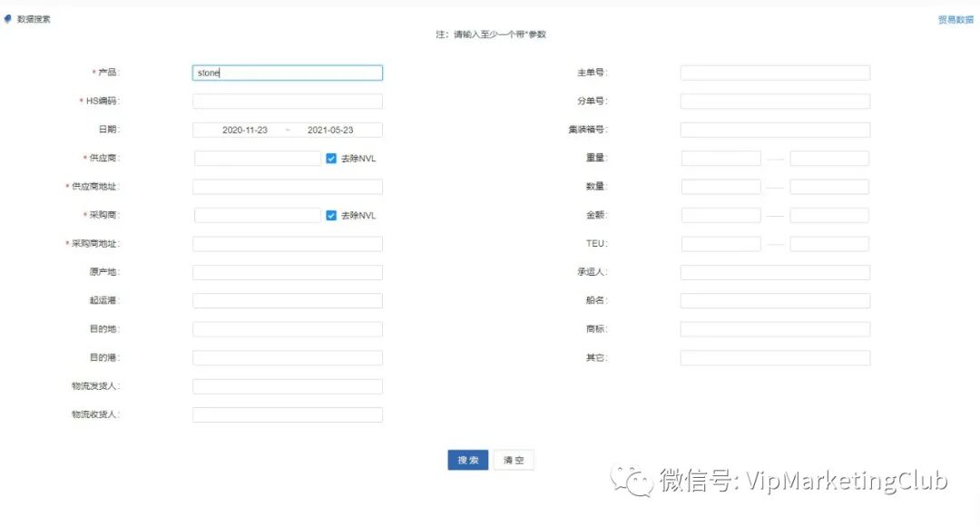Select the 供应商地址 input field

287,186
